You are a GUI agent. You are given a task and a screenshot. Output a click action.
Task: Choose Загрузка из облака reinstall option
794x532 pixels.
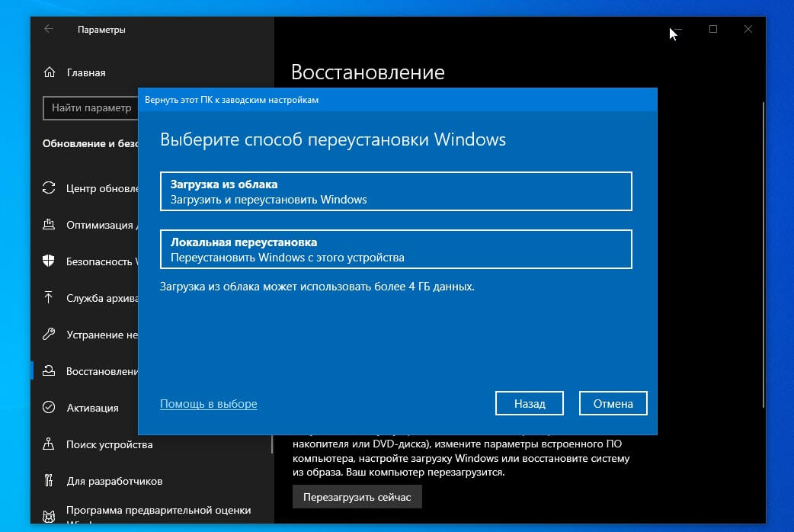(396, 191)
